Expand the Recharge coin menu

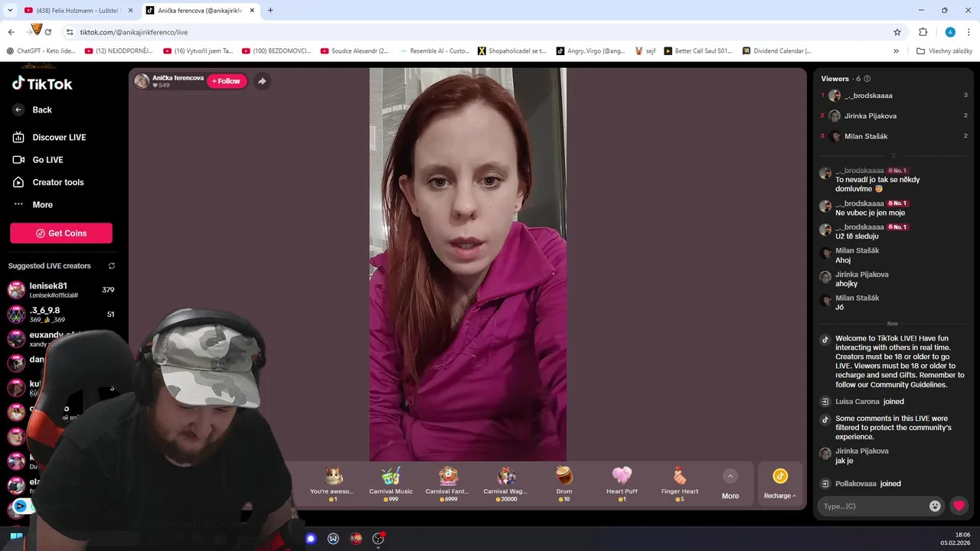[x=779, y=484]
